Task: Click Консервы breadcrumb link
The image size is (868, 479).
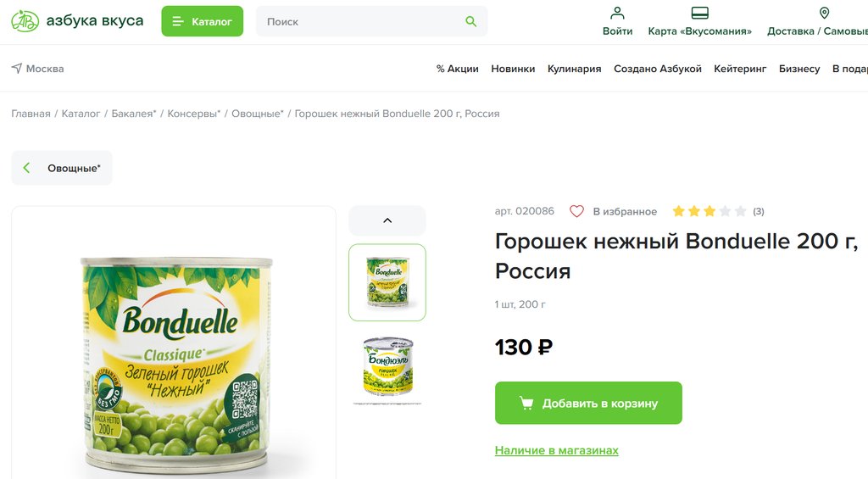Action: click(x=194, y=114)
